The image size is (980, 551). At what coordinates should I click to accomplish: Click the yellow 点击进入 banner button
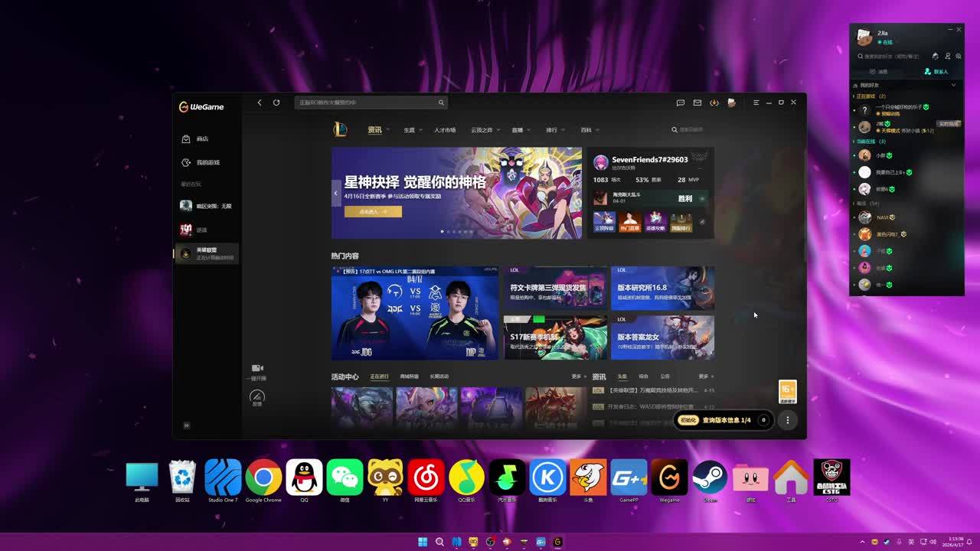pos(373,212)
